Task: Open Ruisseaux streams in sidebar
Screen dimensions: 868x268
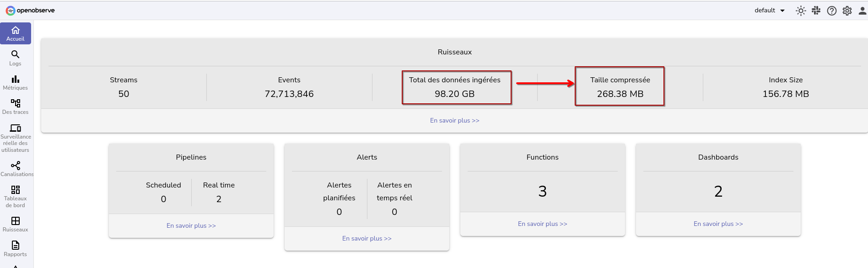Action: click(x=15, y=224)
